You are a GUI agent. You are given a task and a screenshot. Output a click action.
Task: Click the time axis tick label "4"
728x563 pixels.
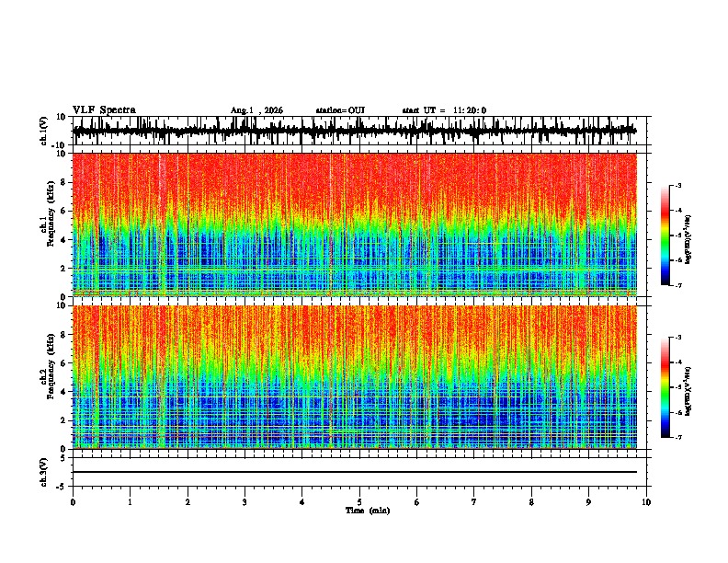[302, 502]
